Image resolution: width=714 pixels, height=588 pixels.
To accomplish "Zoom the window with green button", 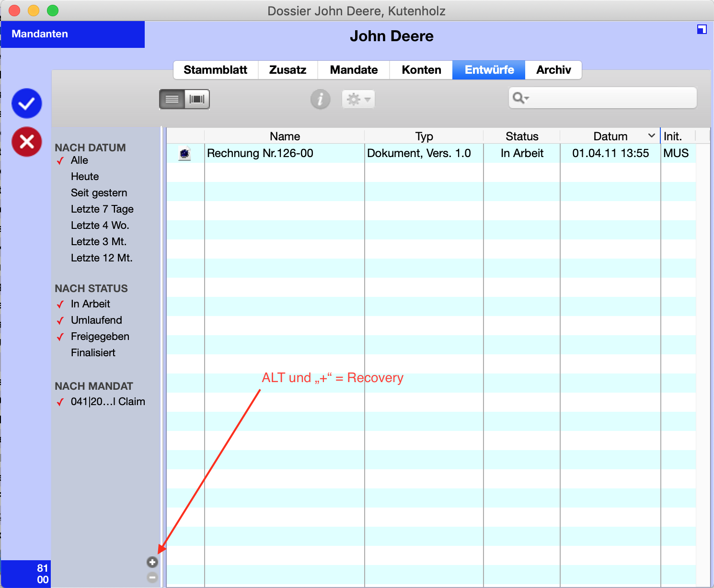I will (x=53, y=11).
